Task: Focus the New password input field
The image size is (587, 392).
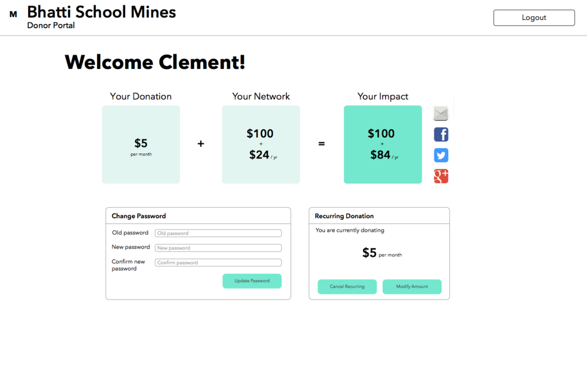Action: pyautogui.click(x=218, y=248)
